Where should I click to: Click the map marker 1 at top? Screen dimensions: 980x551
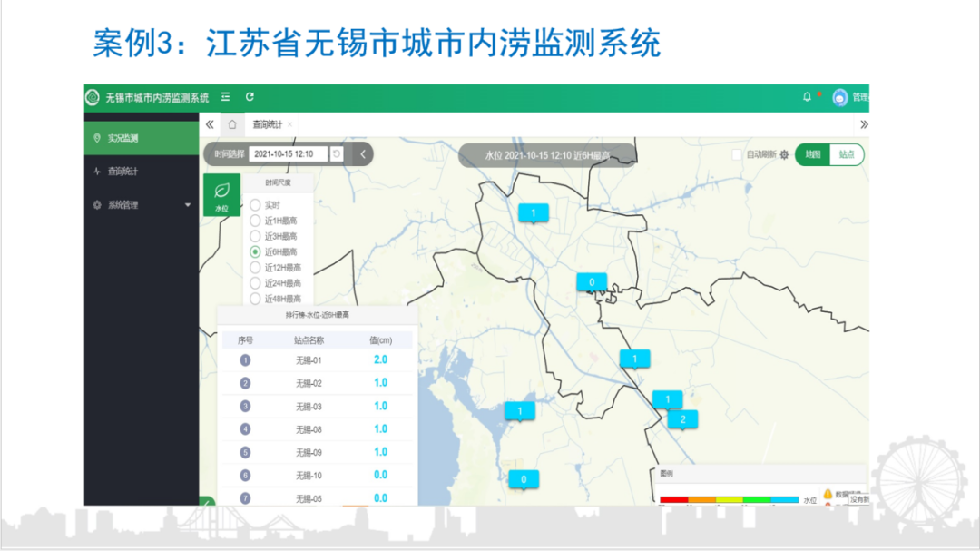coord(534,213)
